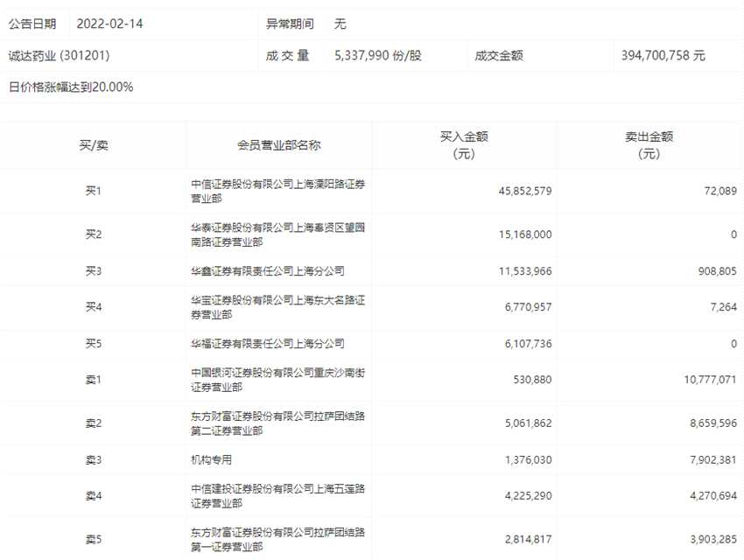This screenshot has height=560, width=744.
Task: Click 中信证券上海溧阳路证券营业部 name
Action: (278, 191)
